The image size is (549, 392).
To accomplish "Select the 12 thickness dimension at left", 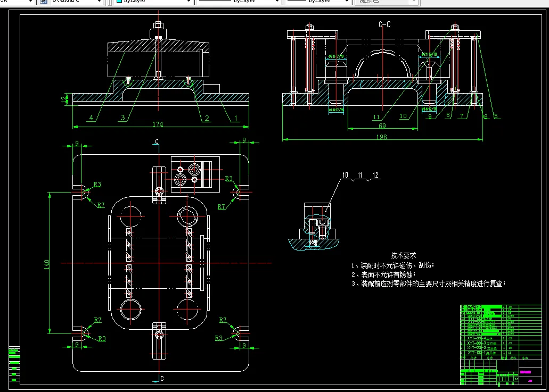I will [x=63, y=99].
